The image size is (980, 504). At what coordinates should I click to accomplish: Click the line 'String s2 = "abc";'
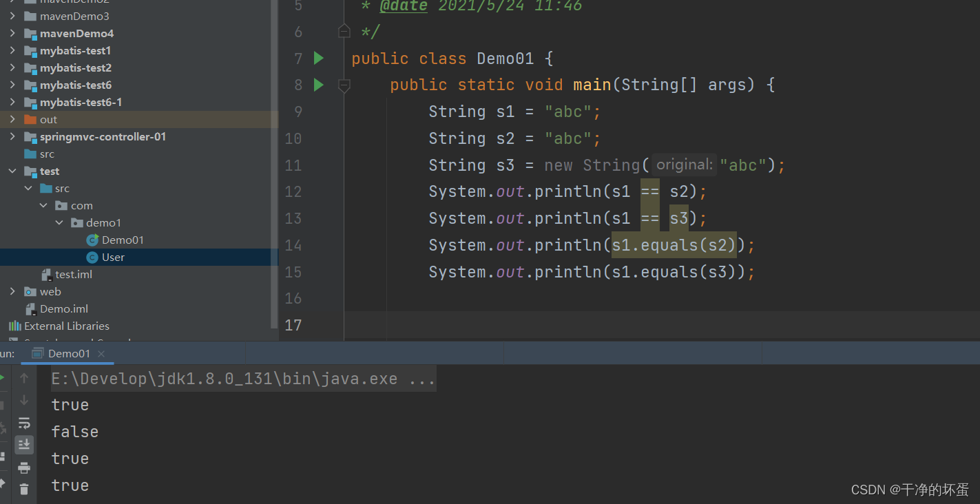(x=514, y=139)
